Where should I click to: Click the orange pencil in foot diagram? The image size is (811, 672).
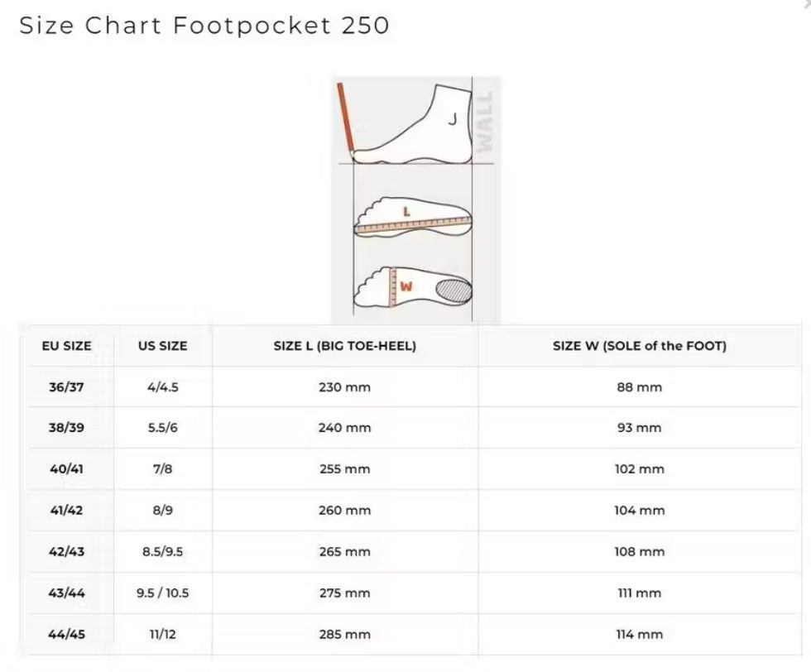[x=345, y=121]
